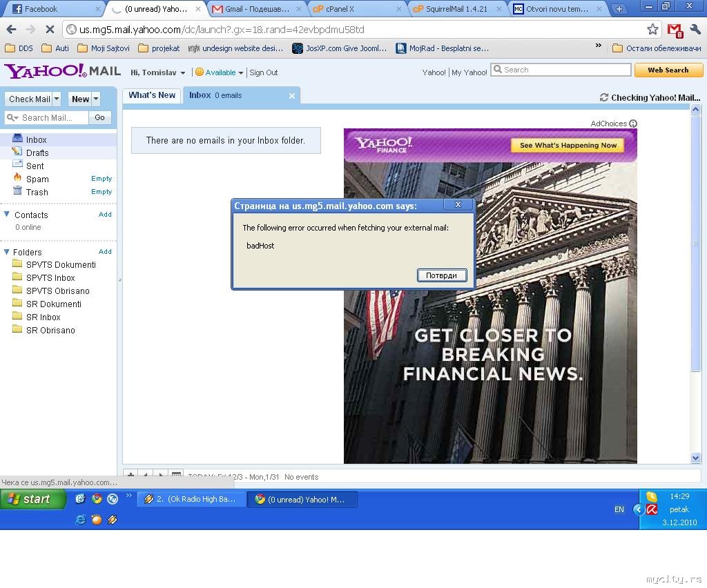Screen dimensions: 707x588
Task: Close the Inbox tab with X
Action: pyautogui.click(x=292, y=95)
